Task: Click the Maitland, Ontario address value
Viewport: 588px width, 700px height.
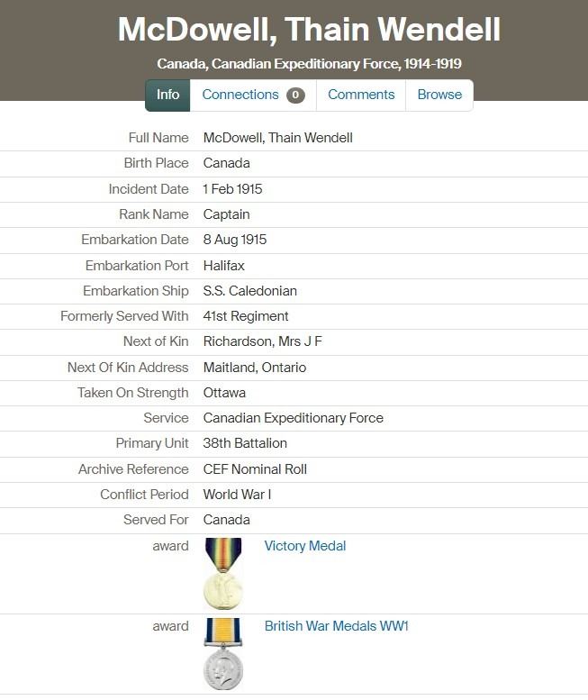Action: coord(255,368)
